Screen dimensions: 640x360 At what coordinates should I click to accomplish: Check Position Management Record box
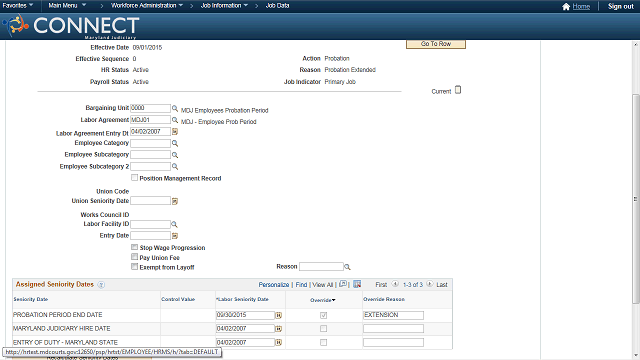coord(134,178)
